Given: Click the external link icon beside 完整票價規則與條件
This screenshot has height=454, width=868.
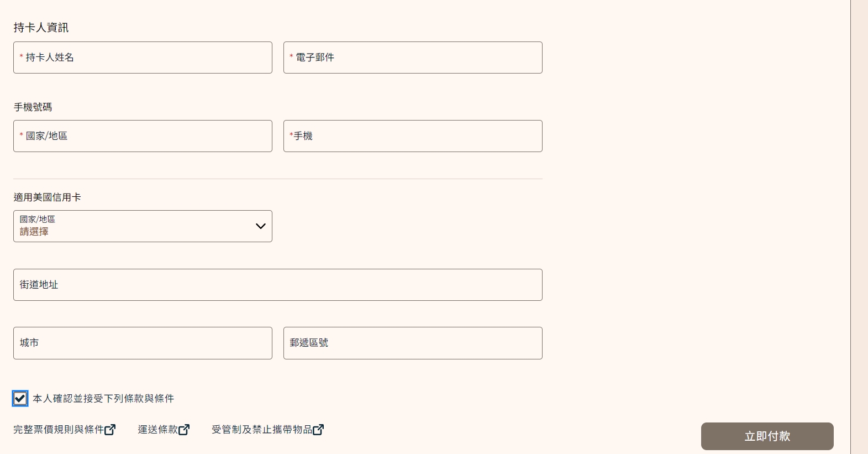Looking at the screenshot, I should [111, 429].
